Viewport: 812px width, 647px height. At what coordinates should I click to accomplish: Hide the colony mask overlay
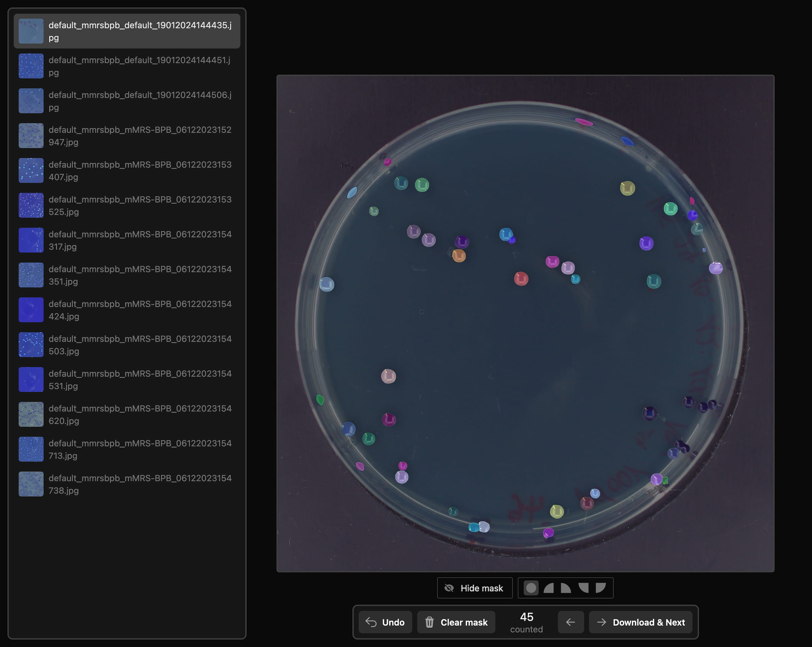coord(474,588)
